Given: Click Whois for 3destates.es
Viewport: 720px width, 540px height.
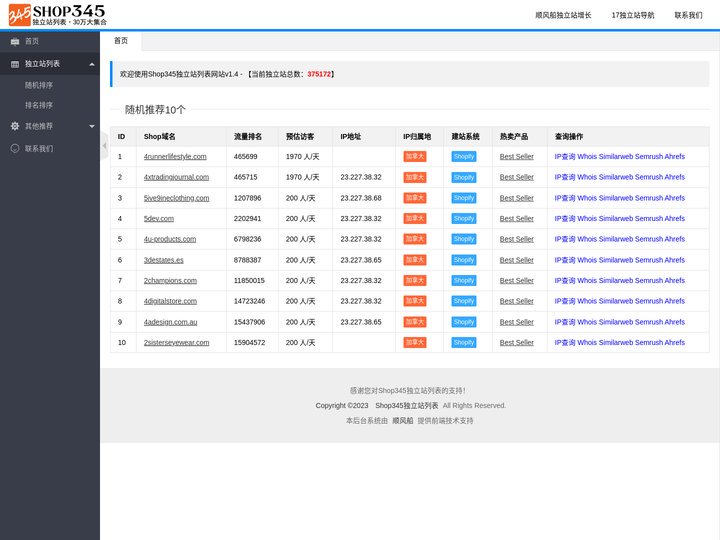Looking at the screenshot, I should click(x=587, y=260).
